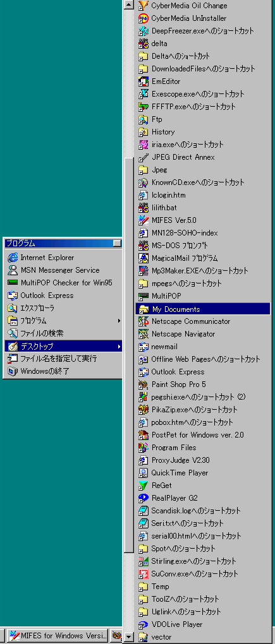Screen dimensions: 275x644
Task: Click the PikaZip.exe shortcut icon
Action: tap(143, 410)
